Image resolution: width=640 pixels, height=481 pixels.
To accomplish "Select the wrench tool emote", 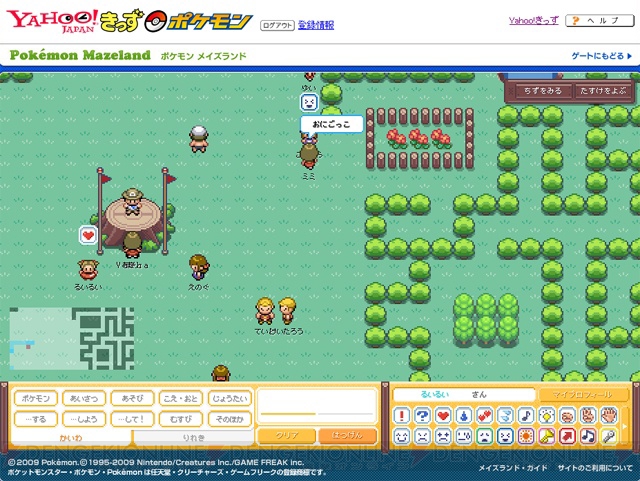I will tap(609, 436).
